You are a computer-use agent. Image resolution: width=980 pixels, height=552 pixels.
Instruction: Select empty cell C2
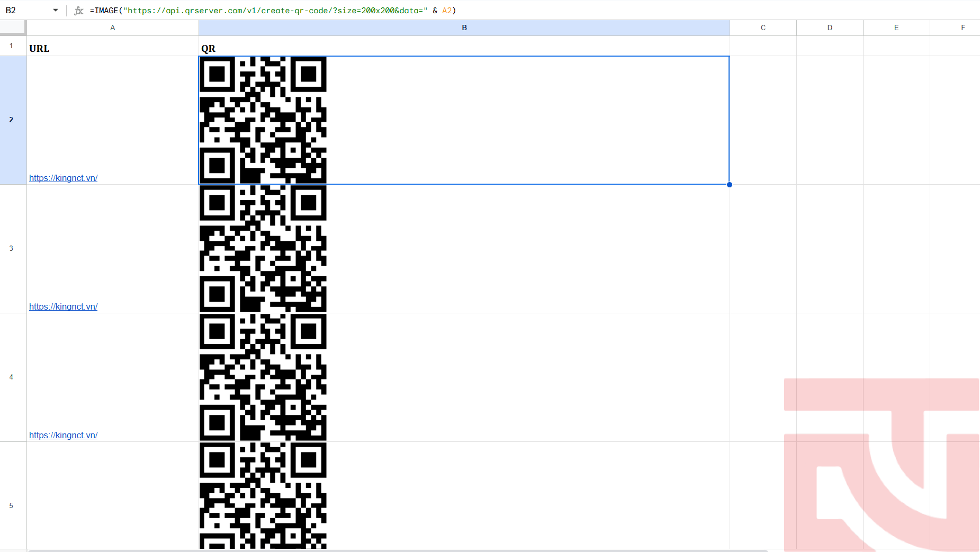click(x=763, y=120)
